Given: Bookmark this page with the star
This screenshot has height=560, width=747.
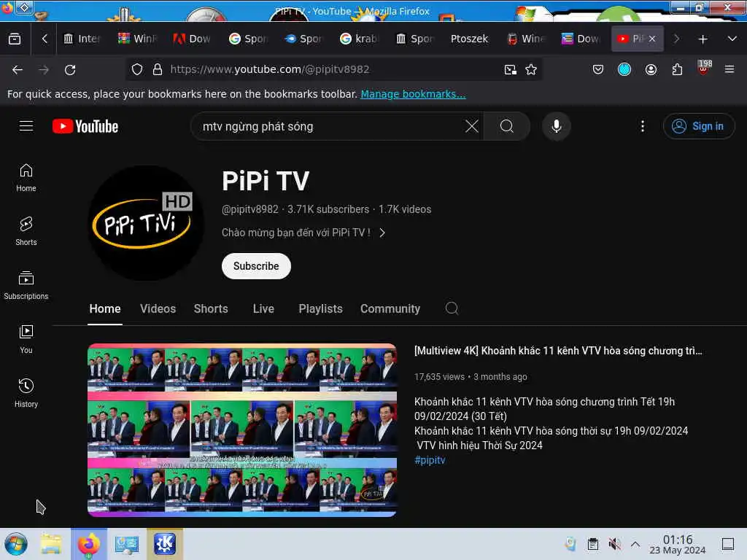Looking at the screenshot, I should 531,69.
